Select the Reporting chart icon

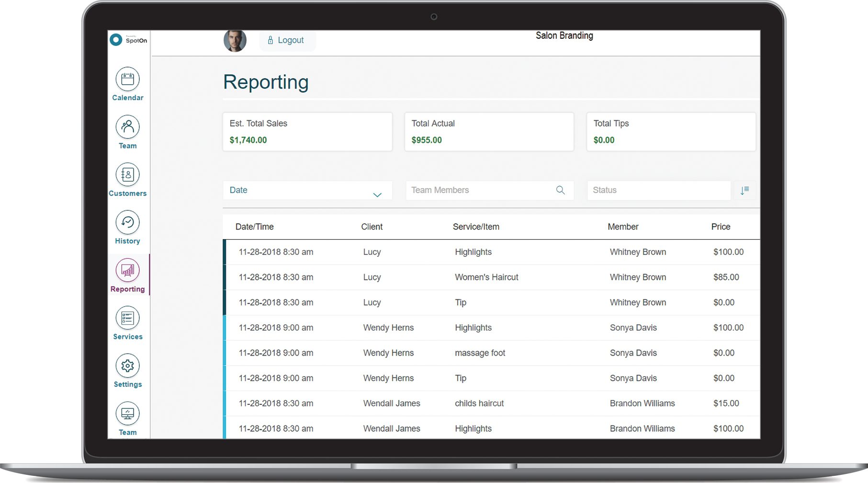[127, 270]
